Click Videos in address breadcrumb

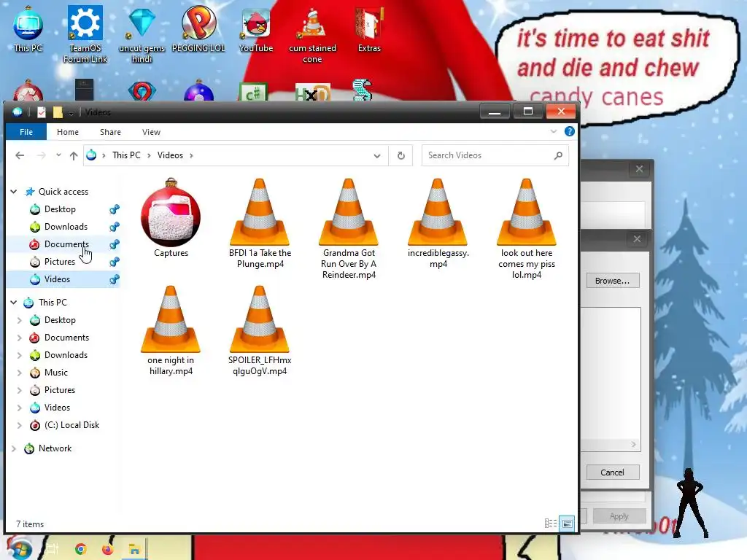point(170,155)
